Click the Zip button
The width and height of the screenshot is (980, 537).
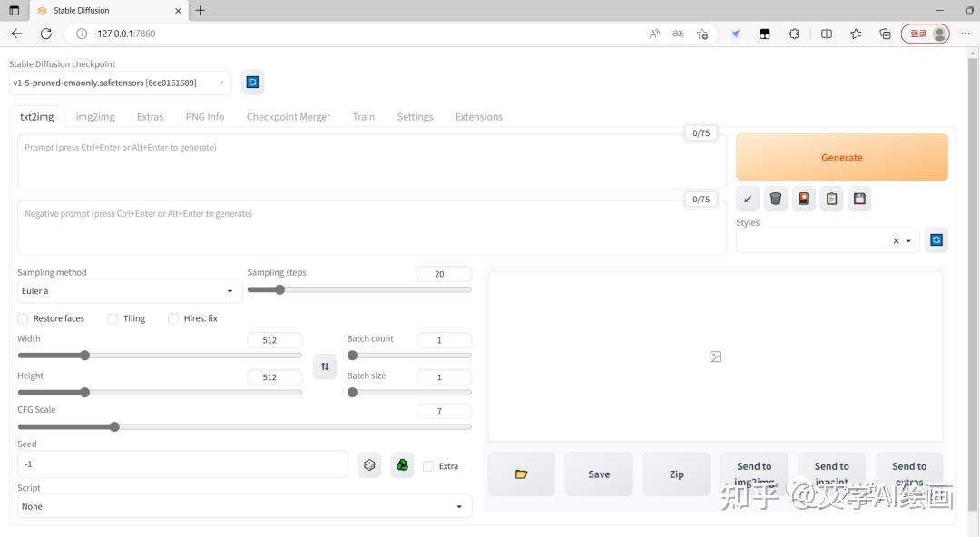pyautogui.click(x=677, y=474)
